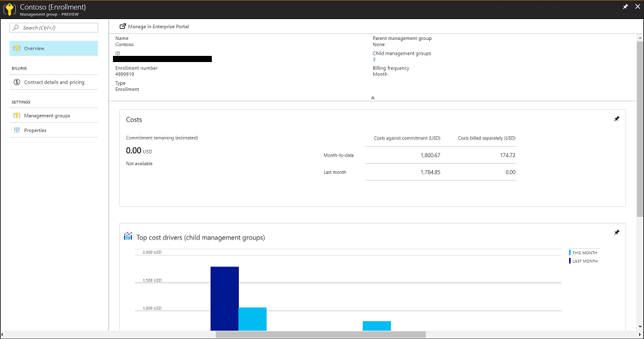This screenshot has width=644, height=339.
Task: Click the search magnifier icon
Action: point(15,28)
